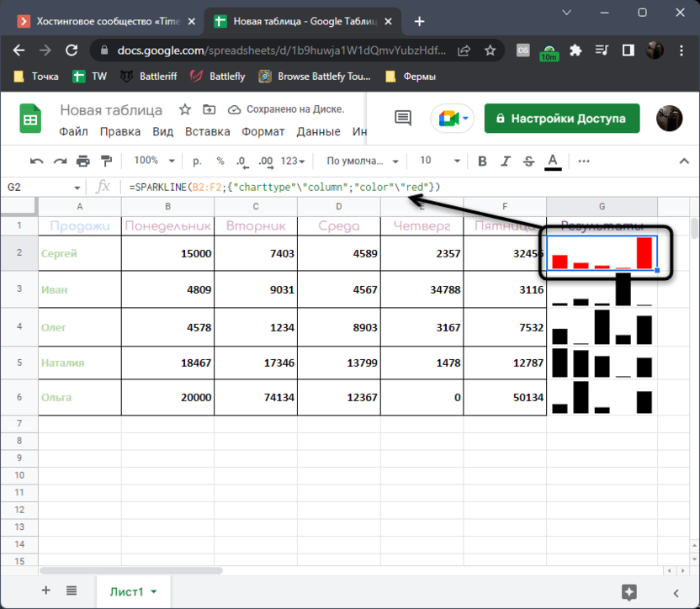The width and height of the screenshot is (700, 609).
Task: Open the comment history icon
Action: pyautogui.click(x=403, y=119)
